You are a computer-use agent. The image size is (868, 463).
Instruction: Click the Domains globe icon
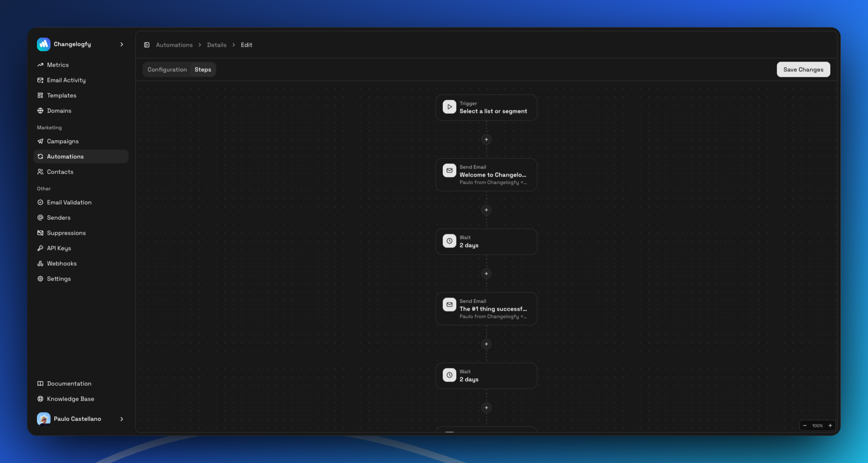pyautogui.click(x=40, y=110)
